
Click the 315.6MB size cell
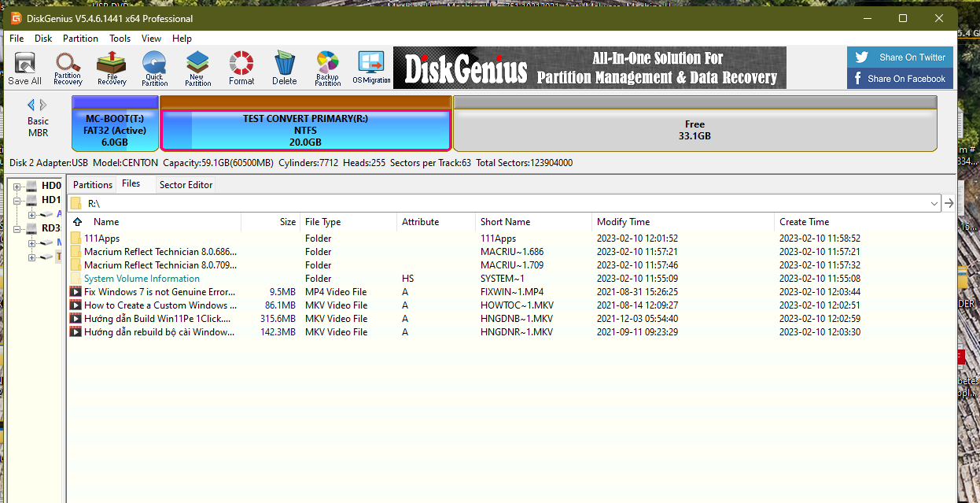(278, 319)
